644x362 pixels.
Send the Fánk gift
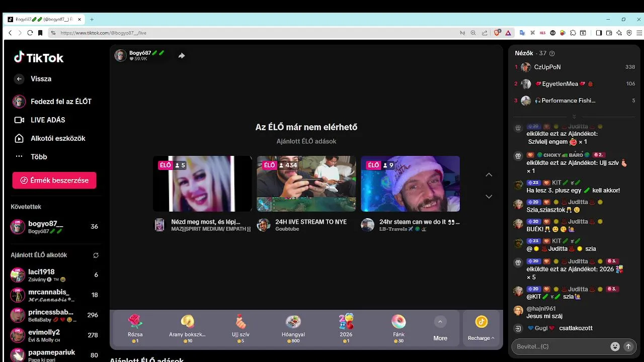(398, 328)
